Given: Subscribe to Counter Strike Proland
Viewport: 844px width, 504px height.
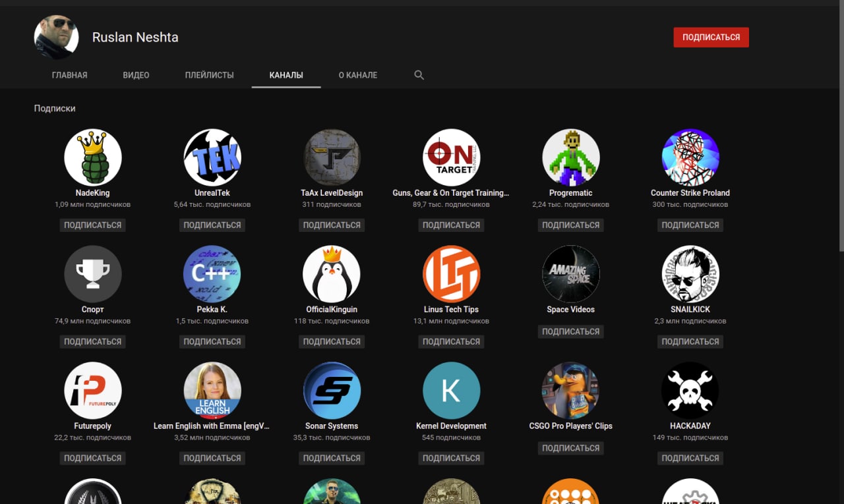Looking at the screenshot, I should coord(690,225).
